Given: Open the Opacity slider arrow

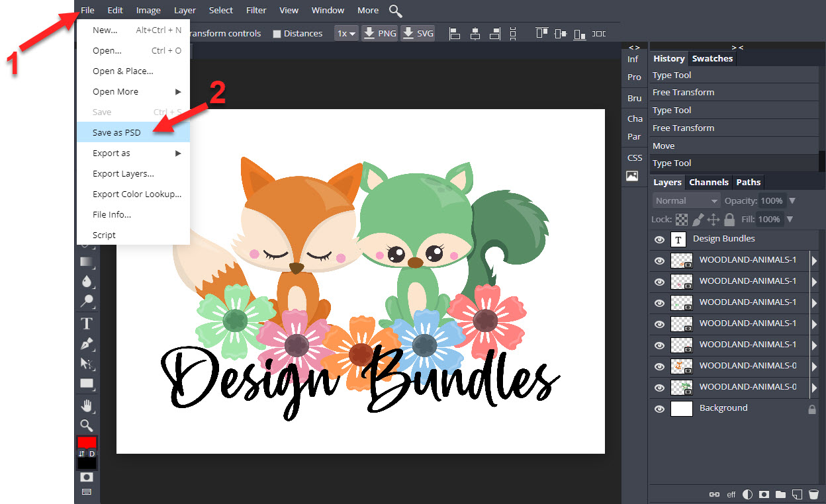Looking at the screenshot, I should point(792,200).
